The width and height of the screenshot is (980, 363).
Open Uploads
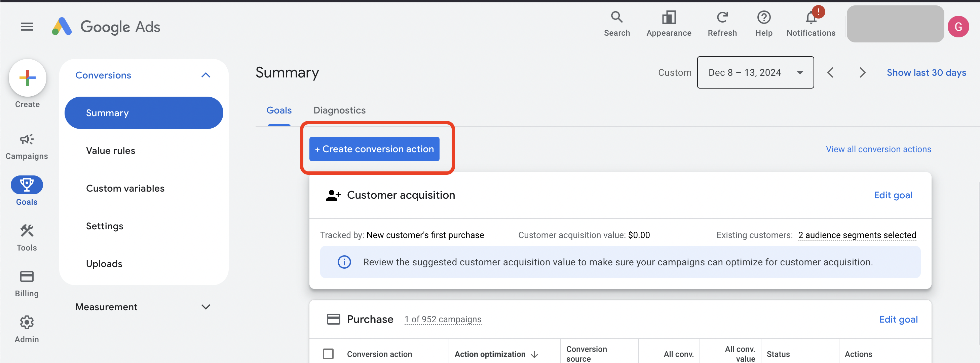(104, 264)
